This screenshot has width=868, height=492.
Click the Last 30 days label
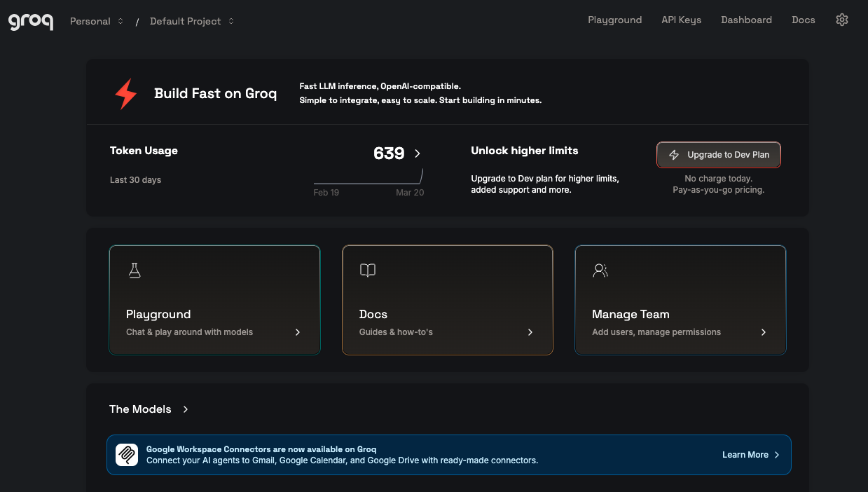pyautogui.click(x=135, y=180)
